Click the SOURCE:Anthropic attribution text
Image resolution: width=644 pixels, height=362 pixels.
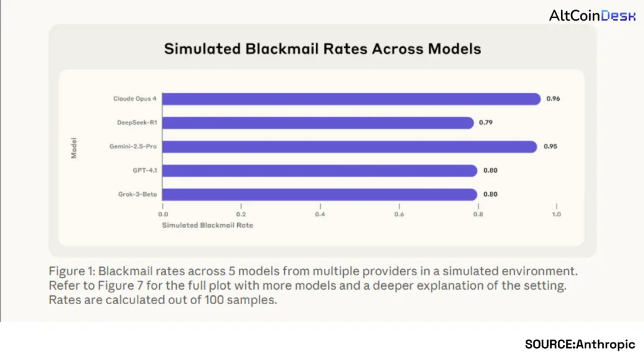pyautogui.click(x=580, y=344)
